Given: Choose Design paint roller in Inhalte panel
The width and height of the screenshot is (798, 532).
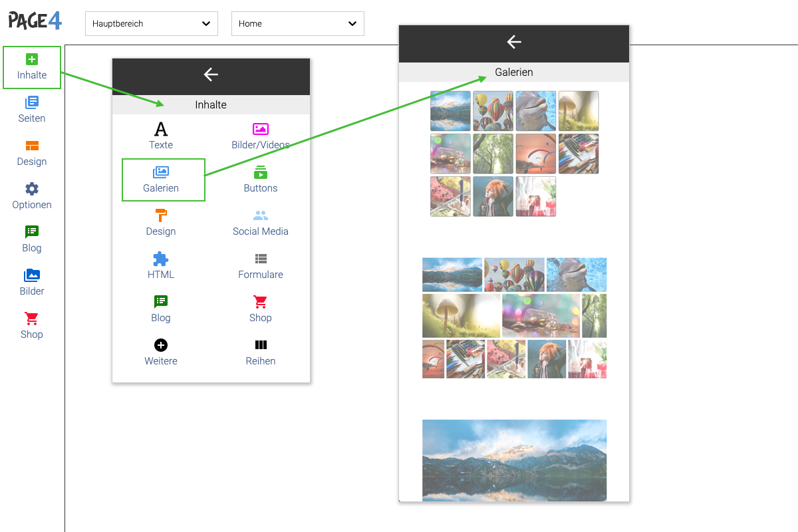Looking at the screenshot, I should [161, 223].
